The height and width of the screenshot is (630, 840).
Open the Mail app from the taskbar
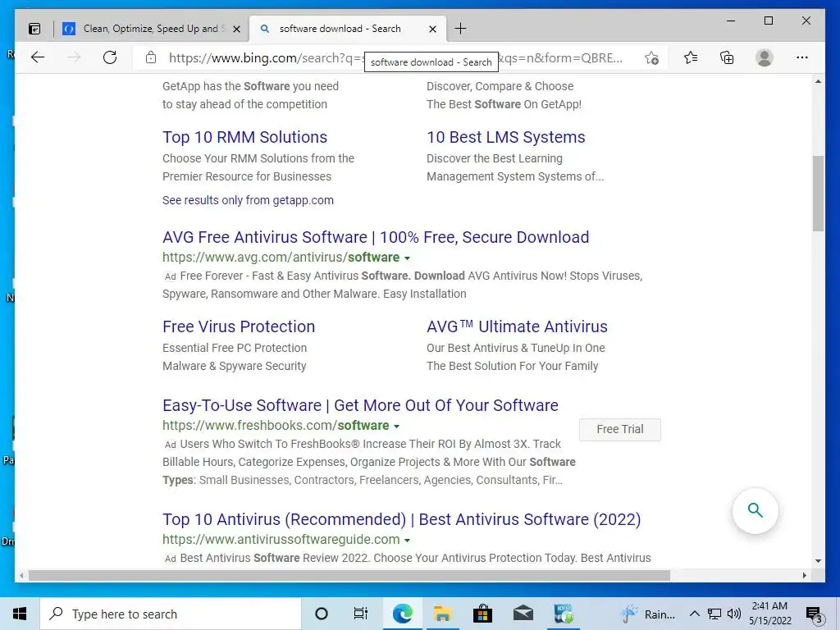pyautogui.click(x=523, y=614)
